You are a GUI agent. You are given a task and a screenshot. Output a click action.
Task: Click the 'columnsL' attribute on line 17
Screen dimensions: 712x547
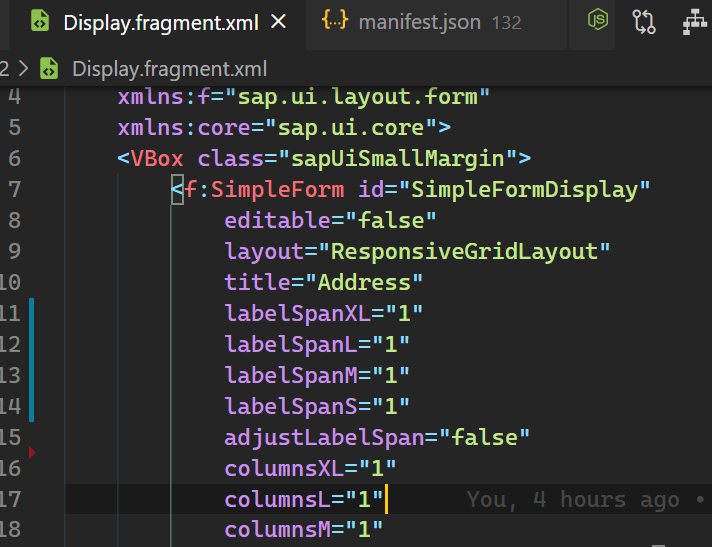(x=278, y=499)
